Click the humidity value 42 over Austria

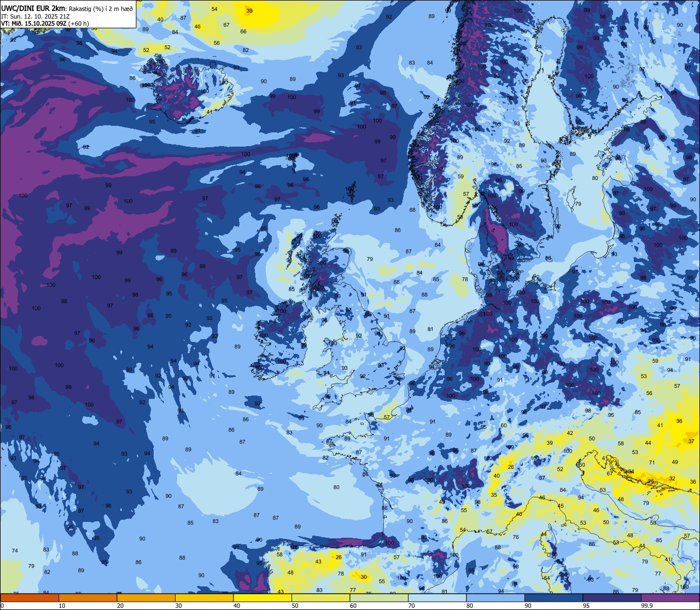(x=570, y=433)
